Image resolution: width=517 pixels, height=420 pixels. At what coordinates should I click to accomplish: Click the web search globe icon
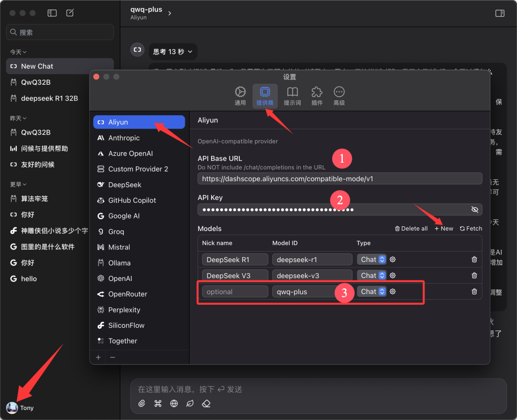[x=174, y=403]
